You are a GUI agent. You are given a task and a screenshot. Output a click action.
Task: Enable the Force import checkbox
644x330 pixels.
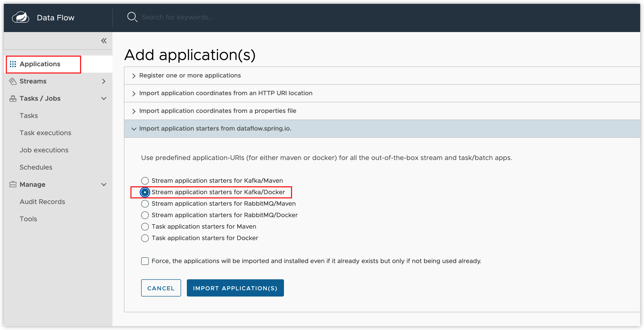click(x=145, y=261)
